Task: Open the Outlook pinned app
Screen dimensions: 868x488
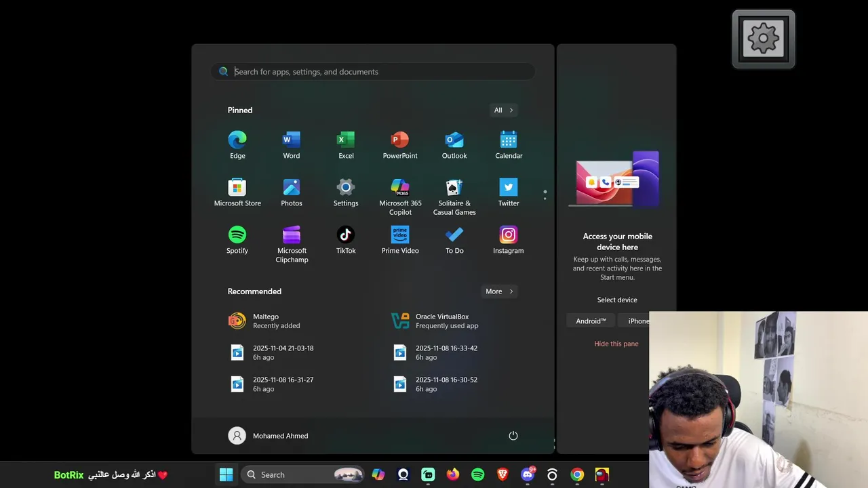Action: [x=454, y=145]
